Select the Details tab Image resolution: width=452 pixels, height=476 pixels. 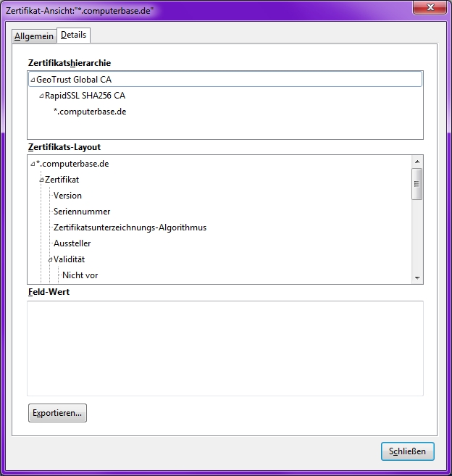[x=73, y=35]
